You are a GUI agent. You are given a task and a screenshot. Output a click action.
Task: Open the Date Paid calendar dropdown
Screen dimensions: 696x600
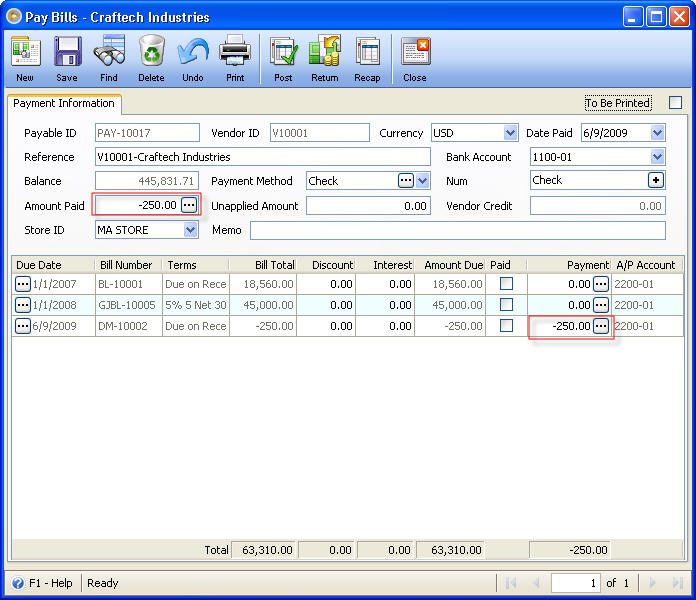(x=657, y=133)
